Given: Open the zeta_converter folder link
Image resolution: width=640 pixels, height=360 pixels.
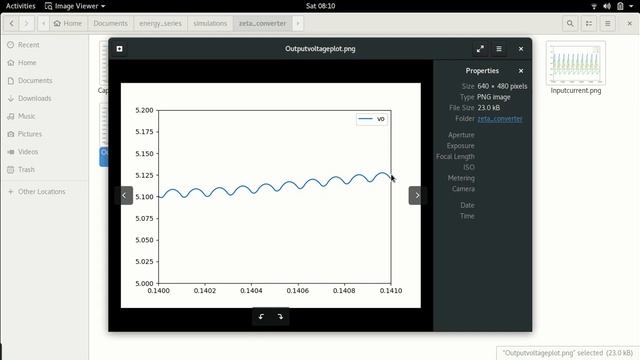Looking at the screenshot, I should pyautogui.click(x=500, y=119).
